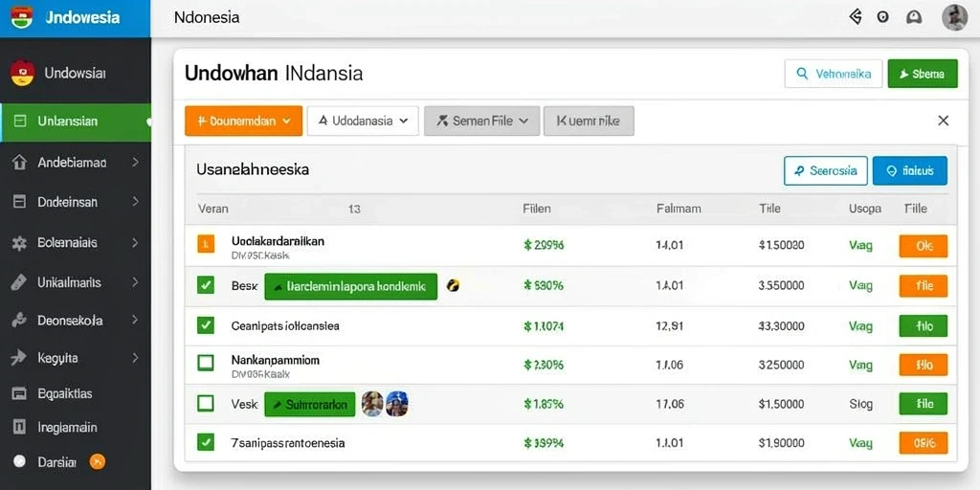Expand Andetiamad sidebar chevron

click(135, 163)
